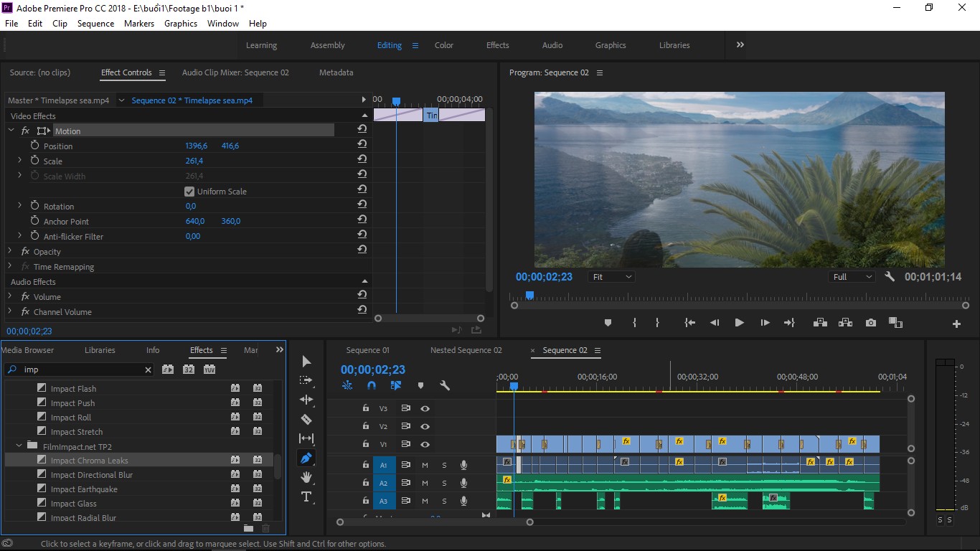Toggle animation stopwatch for Rotation
The image size is (980, 551).
tap(34, 206)
